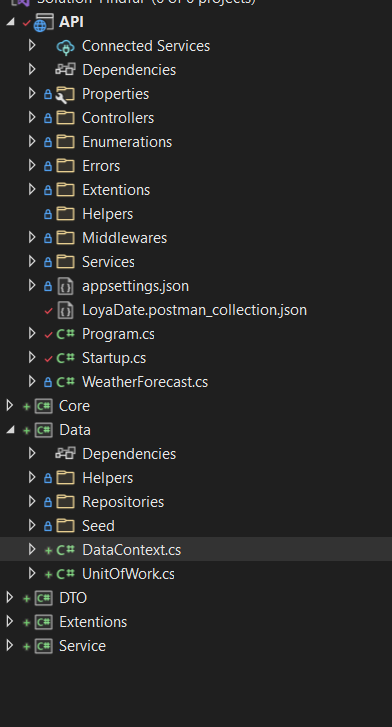Click the Repositories folder icon

65,502
